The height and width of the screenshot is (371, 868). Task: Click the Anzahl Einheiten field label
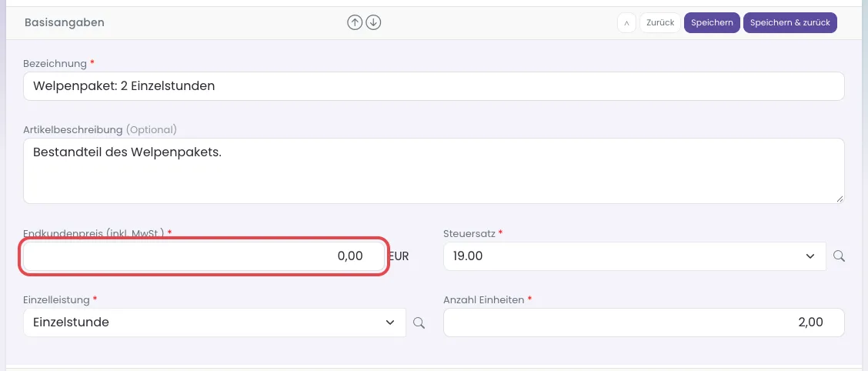pos(484,299)
